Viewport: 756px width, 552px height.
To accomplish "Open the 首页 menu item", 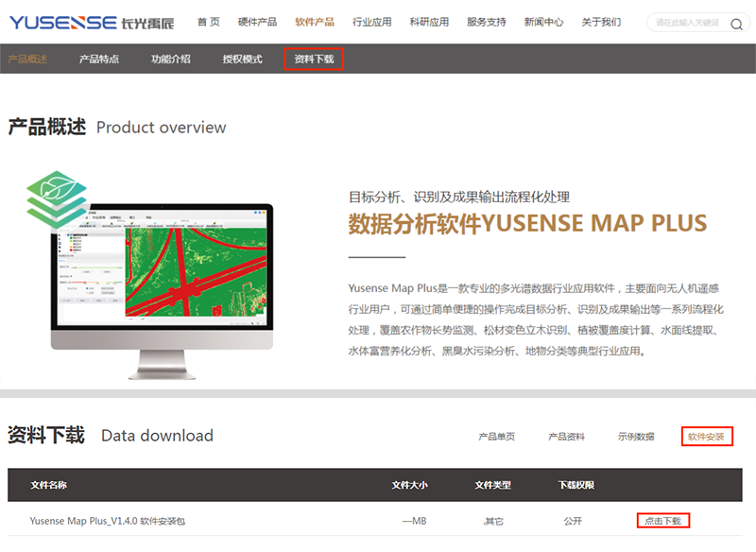I will [208, 22].
